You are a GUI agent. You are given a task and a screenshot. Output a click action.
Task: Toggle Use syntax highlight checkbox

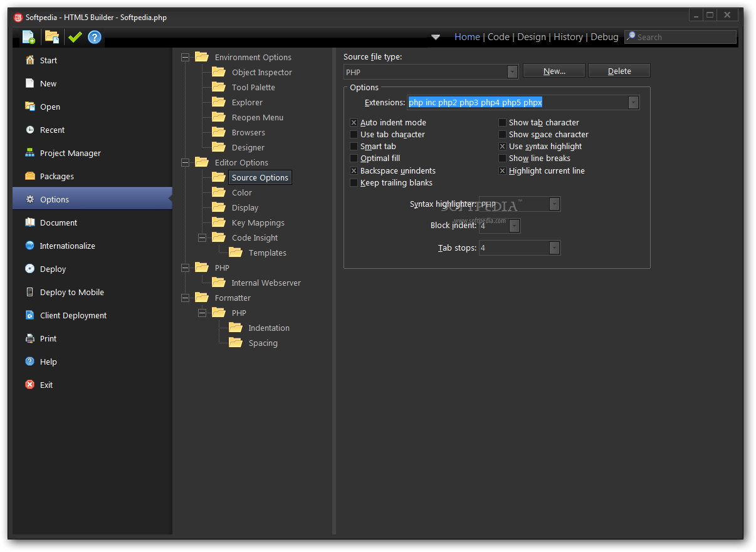503,147
